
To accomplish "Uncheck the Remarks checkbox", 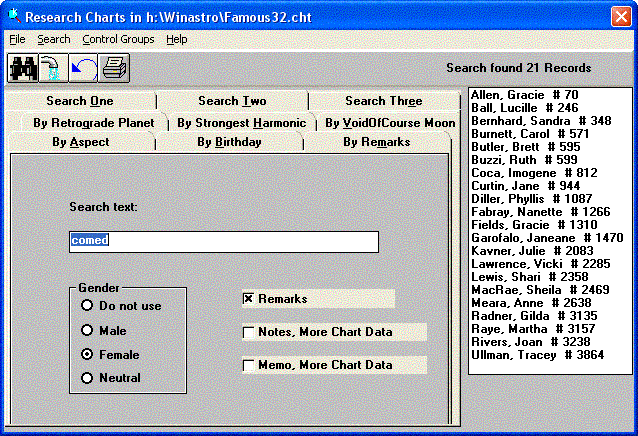I will 248,298.
